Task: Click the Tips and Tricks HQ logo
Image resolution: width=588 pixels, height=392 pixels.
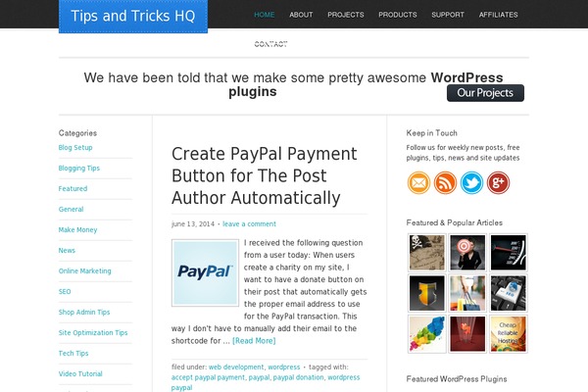Action: click(x=133, y=16)
